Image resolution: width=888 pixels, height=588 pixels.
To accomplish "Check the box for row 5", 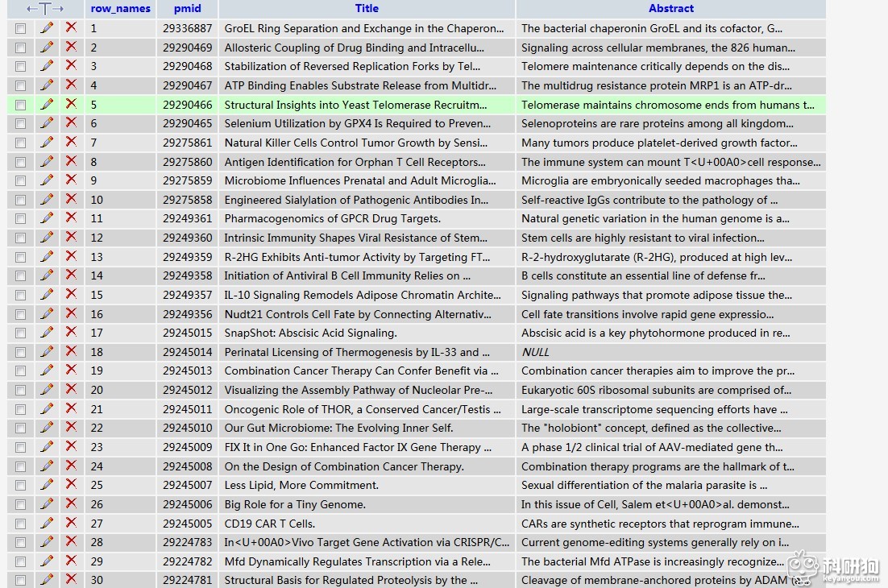I will tap(20, 105).
